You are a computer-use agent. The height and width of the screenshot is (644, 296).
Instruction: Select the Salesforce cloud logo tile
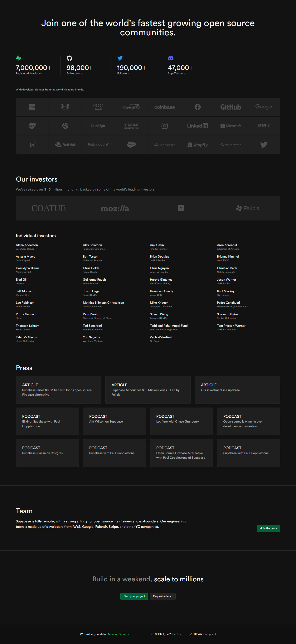[131, 144]
